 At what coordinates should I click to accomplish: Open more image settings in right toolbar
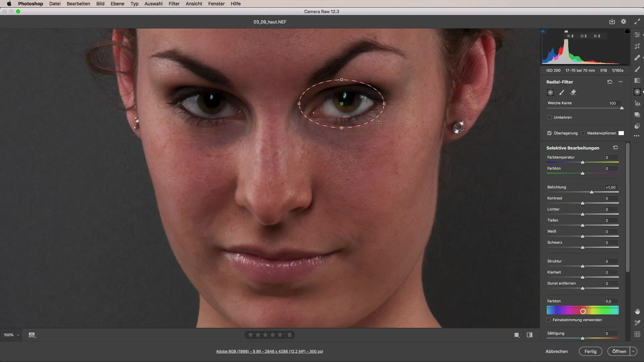(x=637, y=136)
